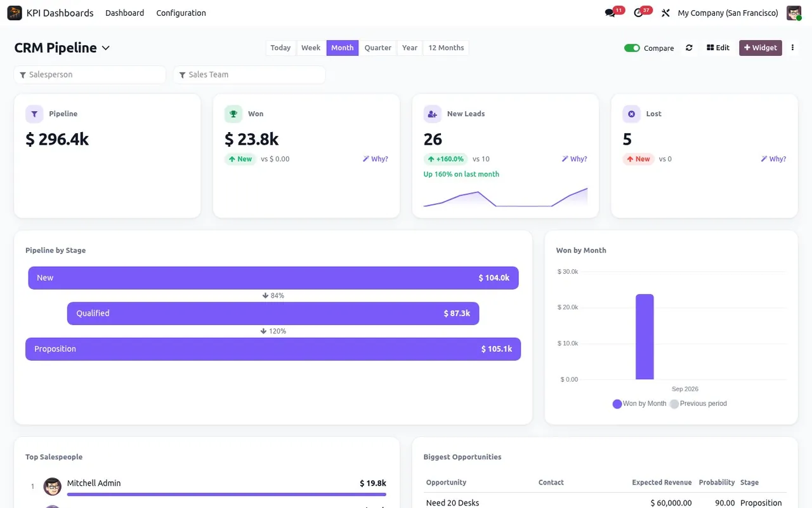
Task: Open the activities clock icon
Action: [639, 13]
